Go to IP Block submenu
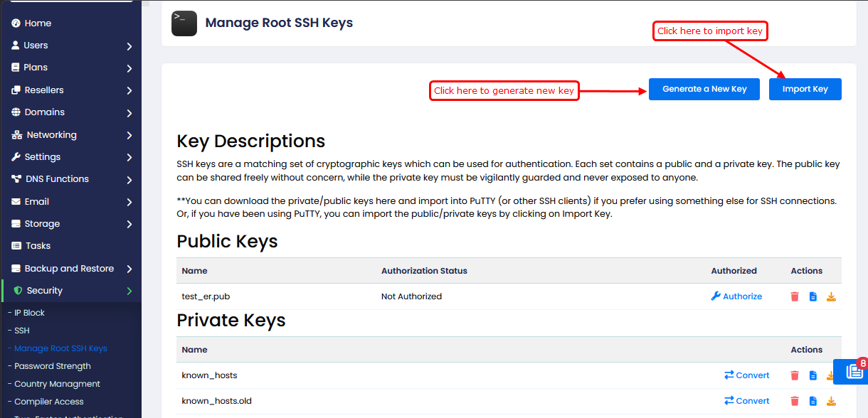Viewport: 868px width, 418px height. 29,313
